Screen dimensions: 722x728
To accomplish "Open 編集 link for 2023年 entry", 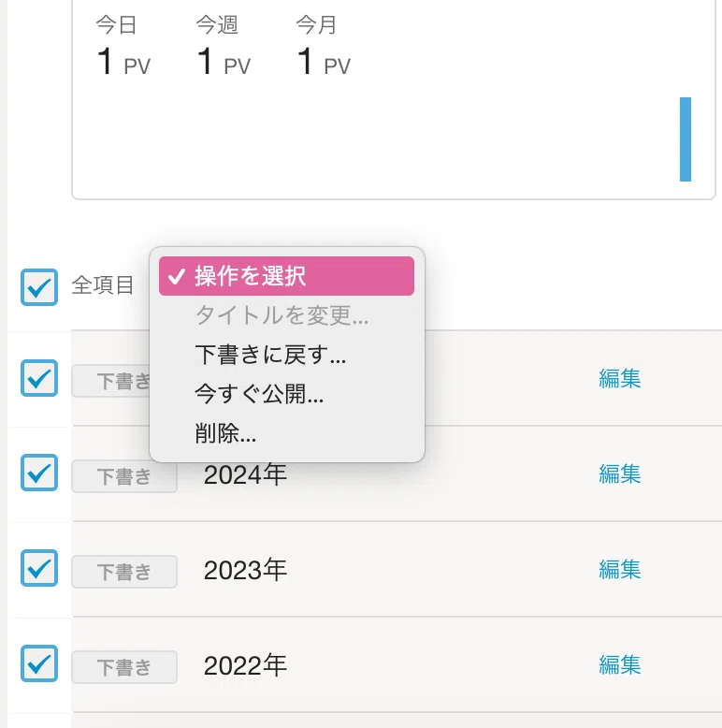I will pyautogui.click(x=619, y=570).
